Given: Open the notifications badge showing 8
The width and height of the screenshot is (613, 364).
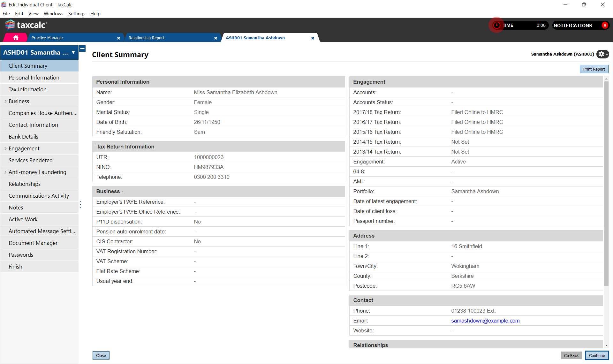Looking at the screenshot, I should click(604, 26).
